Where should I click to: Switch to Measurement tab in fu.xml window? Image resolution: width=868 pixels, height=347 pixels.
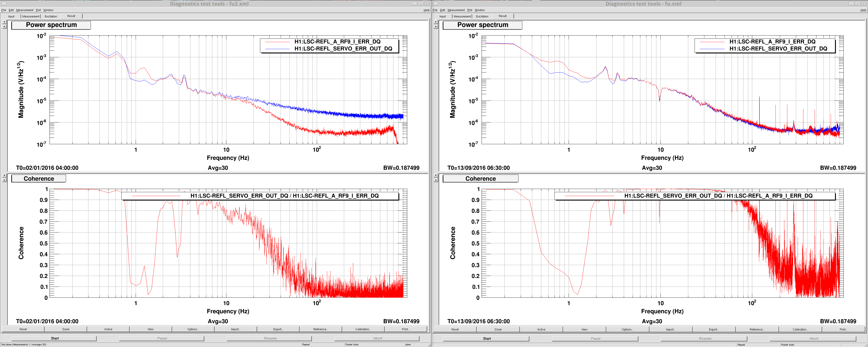click(x=462, y=16)
